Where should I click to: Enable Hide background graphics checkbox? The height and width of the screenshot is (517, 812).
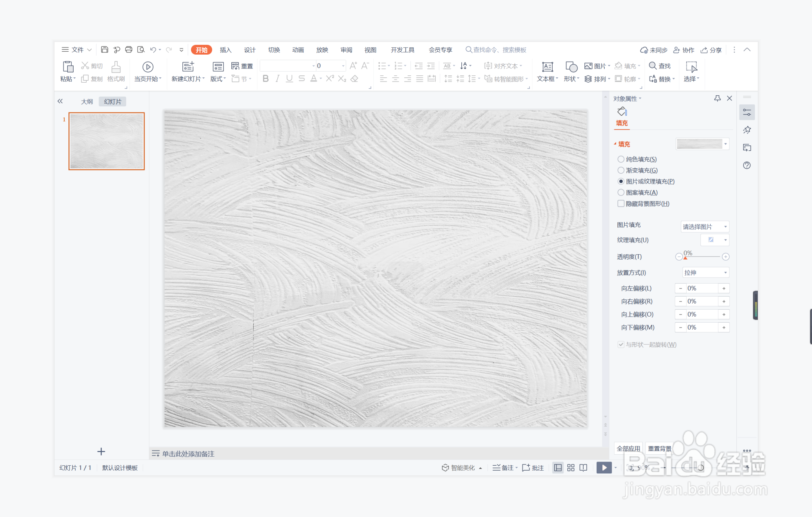[621, 204]
